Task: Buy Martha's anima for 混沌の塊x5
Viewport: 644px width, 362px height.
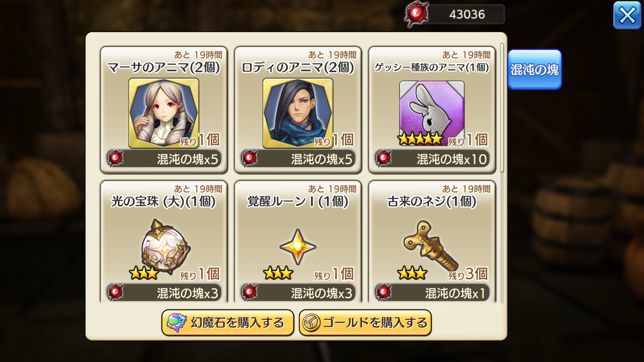Action: coord(164,159)
